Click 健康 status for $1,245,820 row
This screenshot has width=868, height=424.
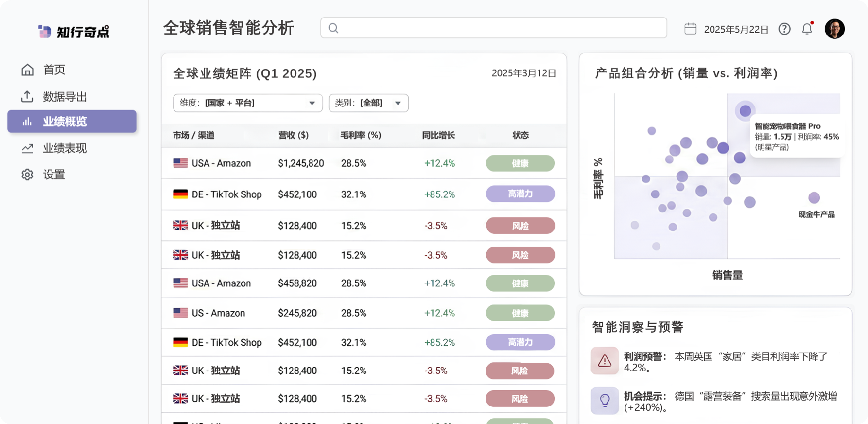click(520, 163)
